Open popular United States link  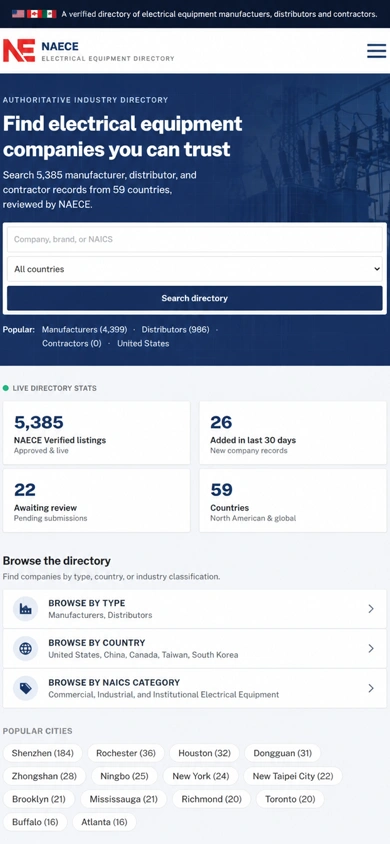[143, 343]
